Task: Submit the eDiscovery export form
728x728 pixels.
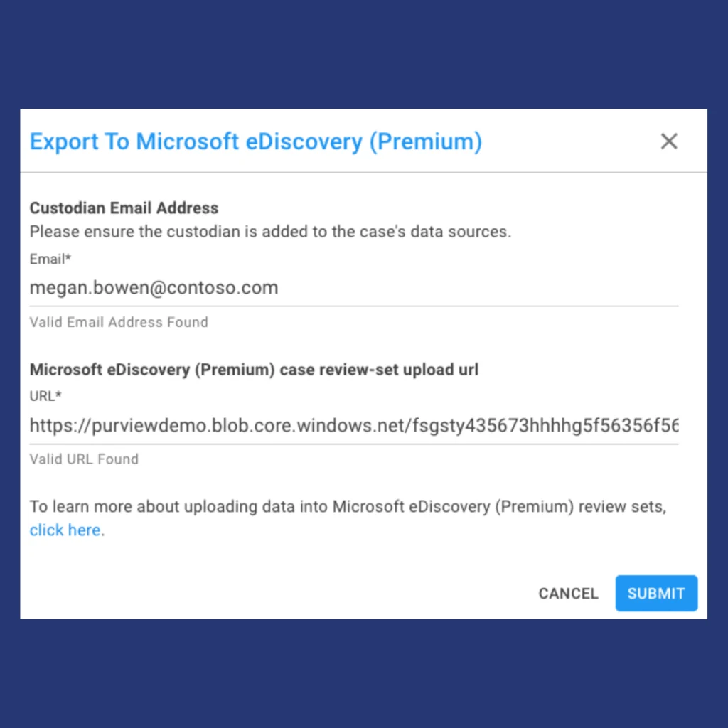Action: 656,593
